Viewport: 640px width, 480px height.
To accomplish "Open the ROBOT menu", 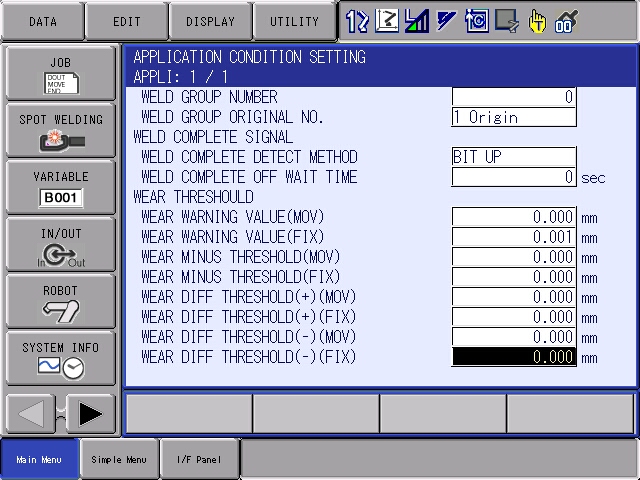I will click(x=61, y=301).
